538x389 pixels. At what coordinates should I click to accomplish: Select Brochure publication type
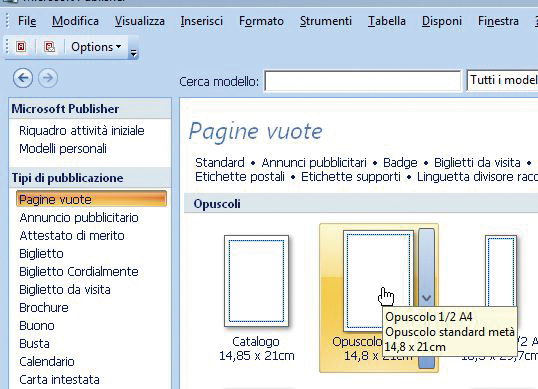[x=44, y=308]
